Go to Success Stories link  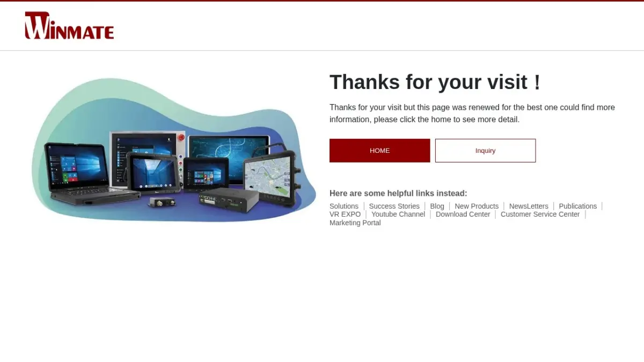[x=394, y=206]
